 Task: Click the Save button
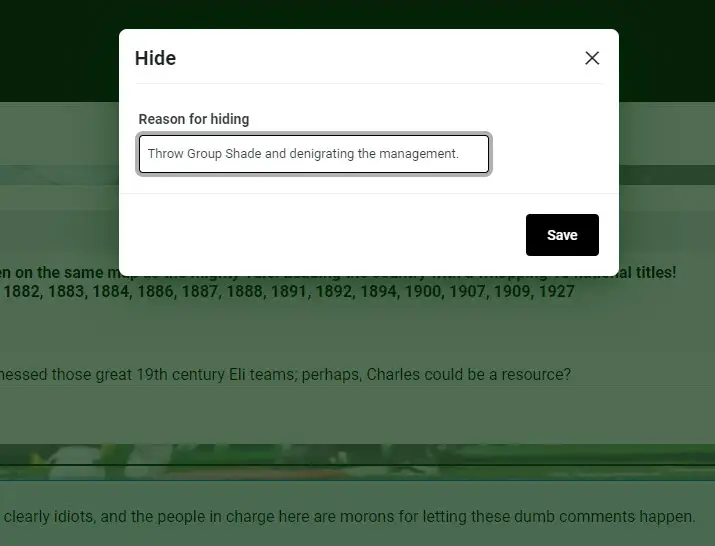pyautogui.click(x=562, y=235)
